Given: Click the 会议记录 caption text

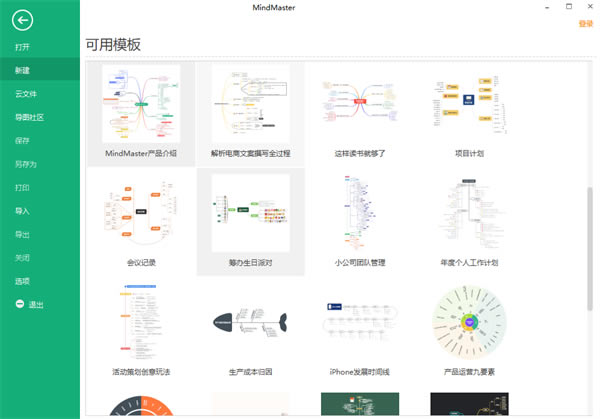Looking at the screenshot, I should click(141, 262).
